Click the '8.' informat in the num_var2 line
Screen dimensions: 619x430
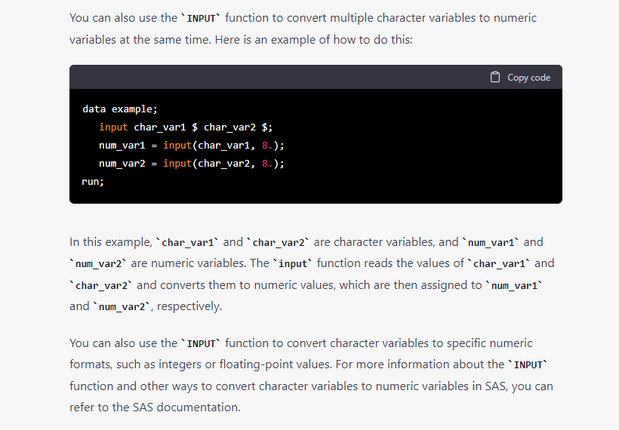click(x=267, y=163)
